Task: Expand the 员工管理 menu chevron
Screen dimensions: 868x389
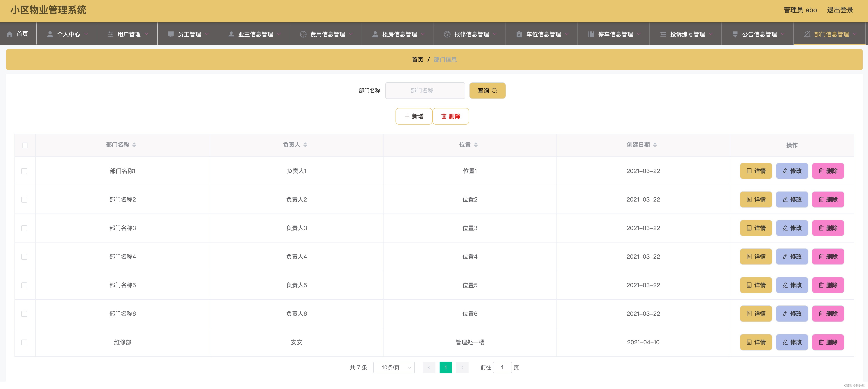Action: tap(207, 34)
